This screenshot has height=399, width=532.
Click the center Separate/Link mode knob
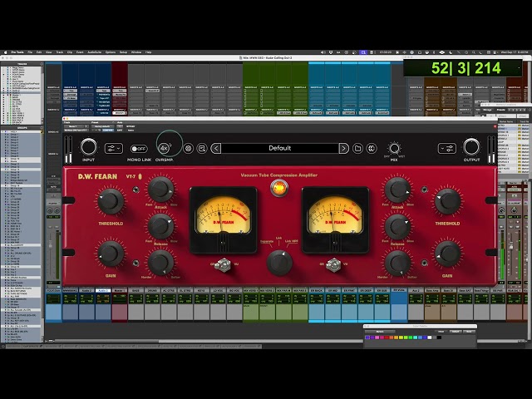(x=279, y=263)
